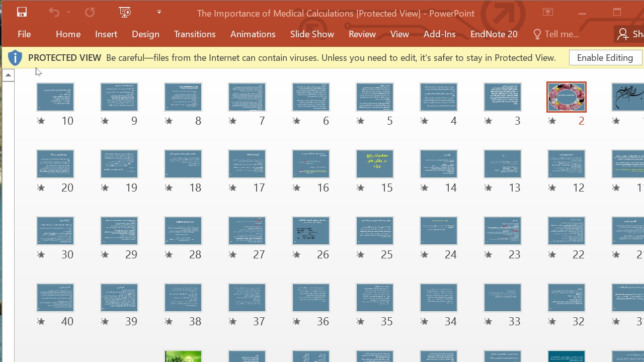Open Ribbon Display Options icon
The width and height of the screenshot is (644, 362).
[x=548, y=13]
